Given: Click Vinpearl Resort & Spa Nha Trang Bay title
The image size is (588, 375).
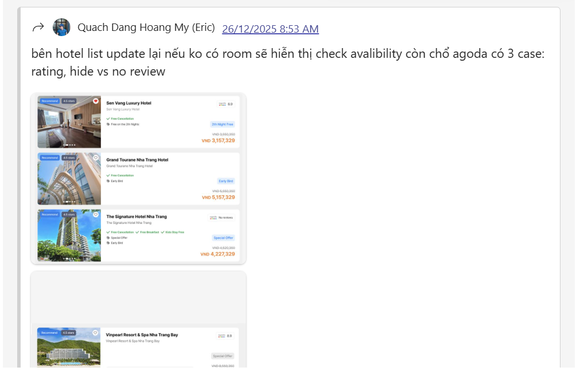Looking at the screenshot, I should click(142, 335).
